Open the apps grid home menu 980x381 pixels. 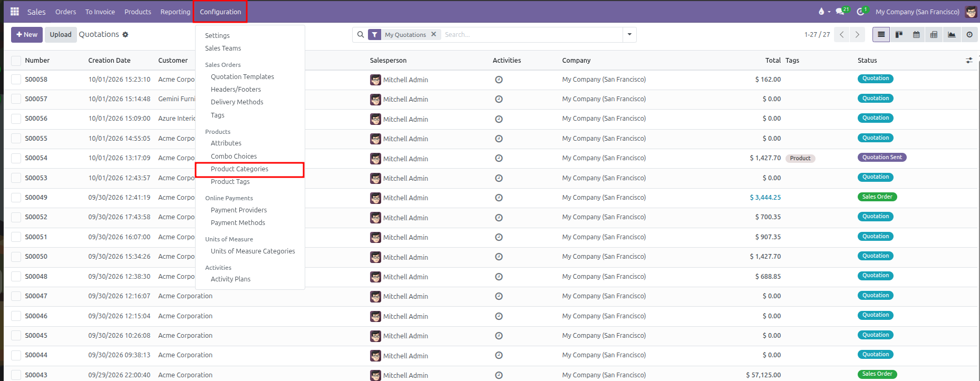(15, 12)
